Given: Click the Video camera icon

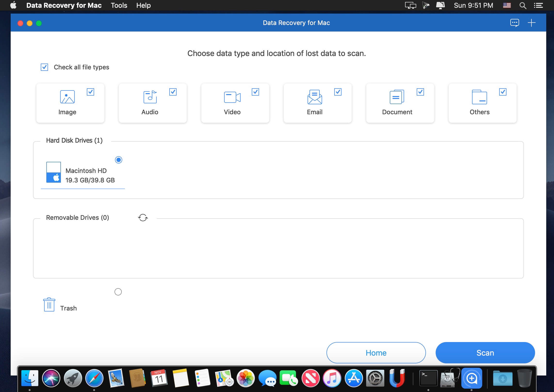Looking at the screenshot, I should pos(232,97).
